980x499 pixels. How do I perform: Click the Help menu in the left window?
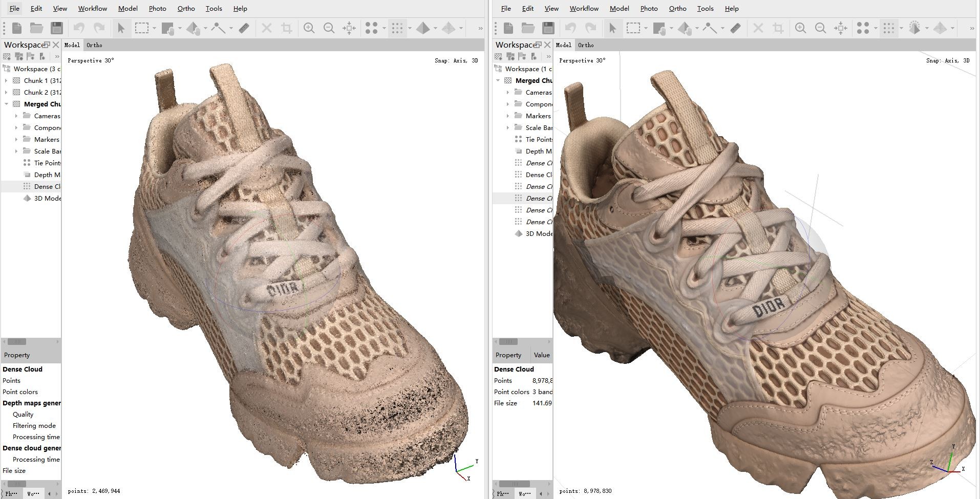(x=239, y=8)
